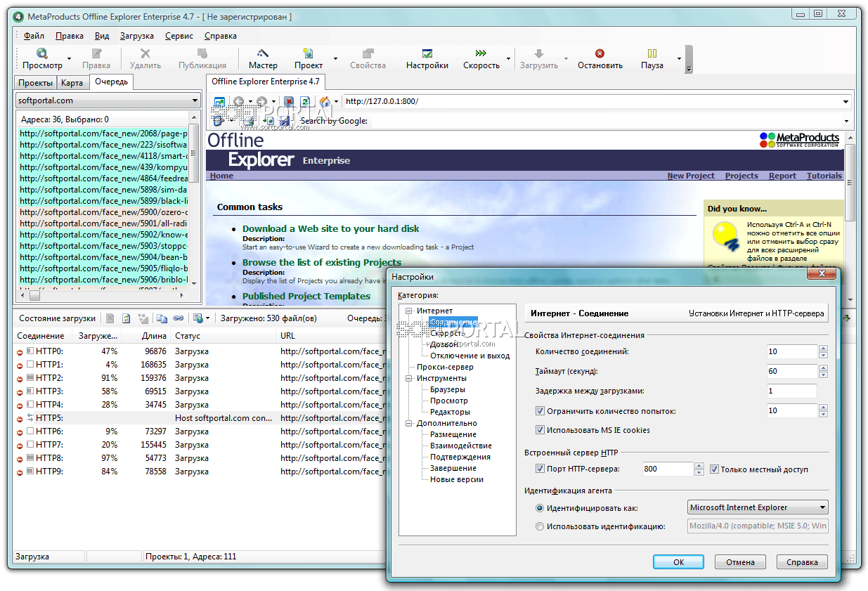This screenshot has height=591, width=868.
Task: Open the Download a Web site link
Action: click(x=330, y=228)
